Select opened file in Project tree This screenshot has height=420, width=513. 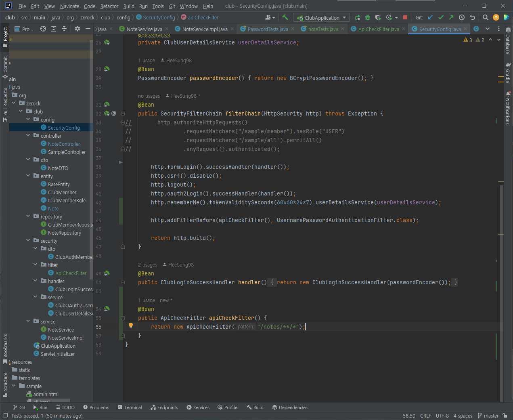click(43, 29)
